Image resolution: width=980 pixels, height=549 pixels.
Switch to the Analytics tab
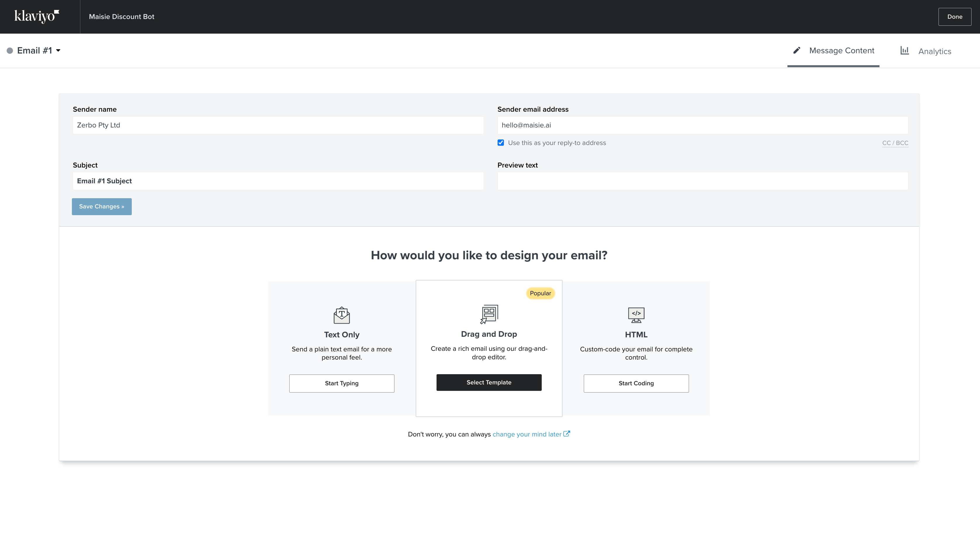[x=935, y=51]
